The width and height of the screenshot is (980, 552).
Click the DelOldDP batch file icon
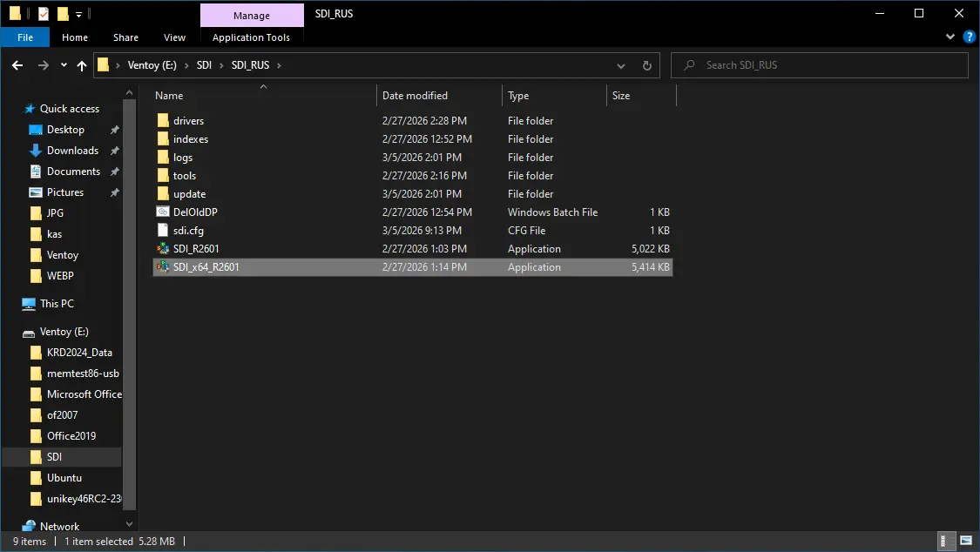(x=163, y=212)
